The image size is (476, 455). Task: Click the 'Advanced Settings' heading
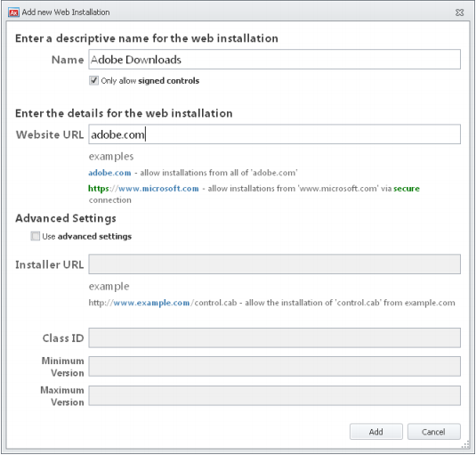[x=66, y=218]
